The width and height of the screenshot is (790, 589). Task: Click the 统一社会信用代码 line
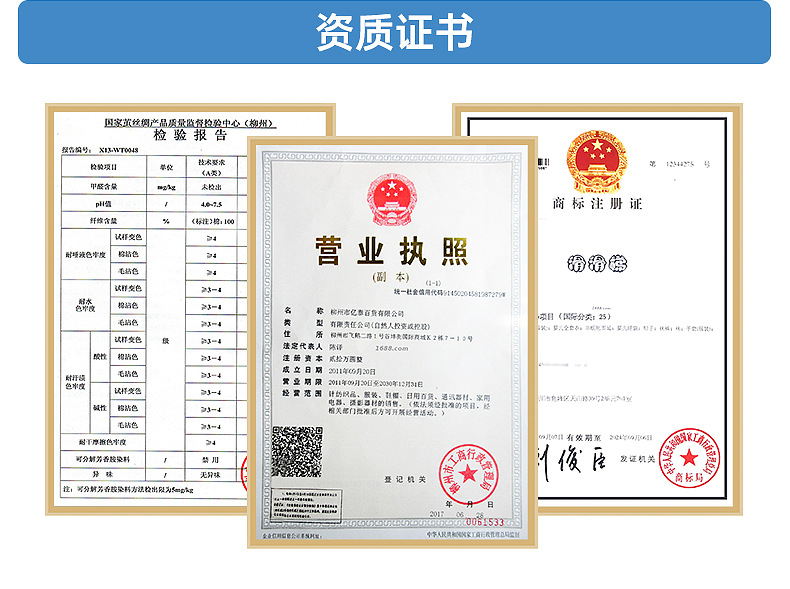[x=449, y=293]
